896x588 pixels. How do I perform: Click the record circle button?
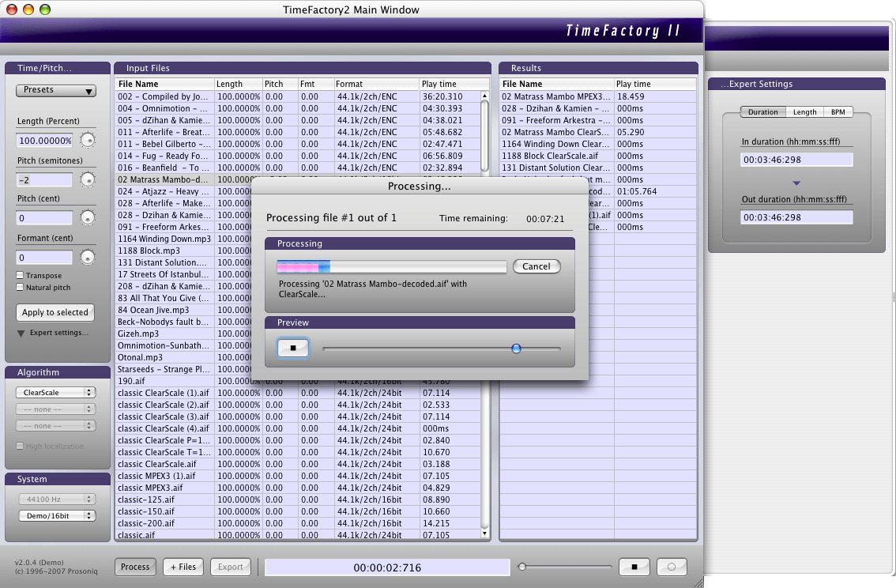pyautogui.click(x=672, y=567)
